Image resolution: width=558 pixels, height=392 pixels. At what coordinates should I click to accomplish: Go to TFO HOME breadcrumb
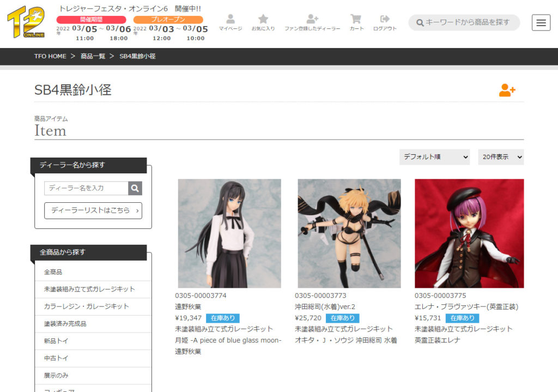[x=50, y=56]
